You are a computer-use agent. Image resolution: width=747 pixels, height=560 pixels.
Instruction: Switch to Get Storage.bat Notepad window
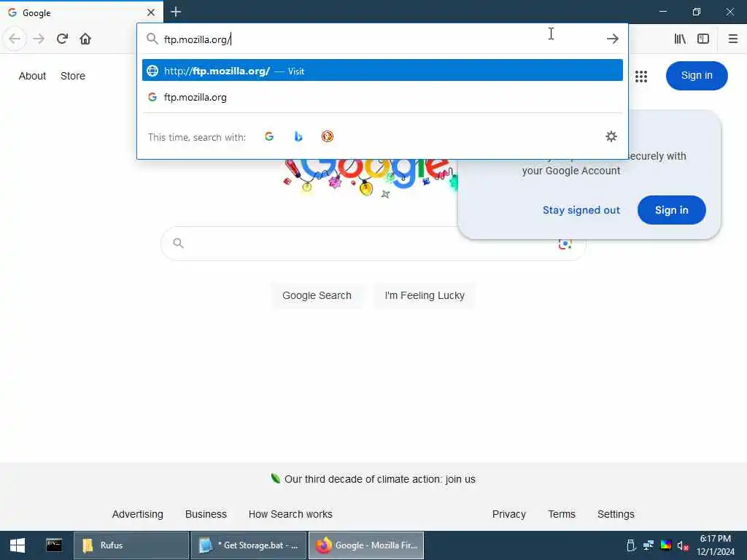pyautogui.click(x=249, y=545)
